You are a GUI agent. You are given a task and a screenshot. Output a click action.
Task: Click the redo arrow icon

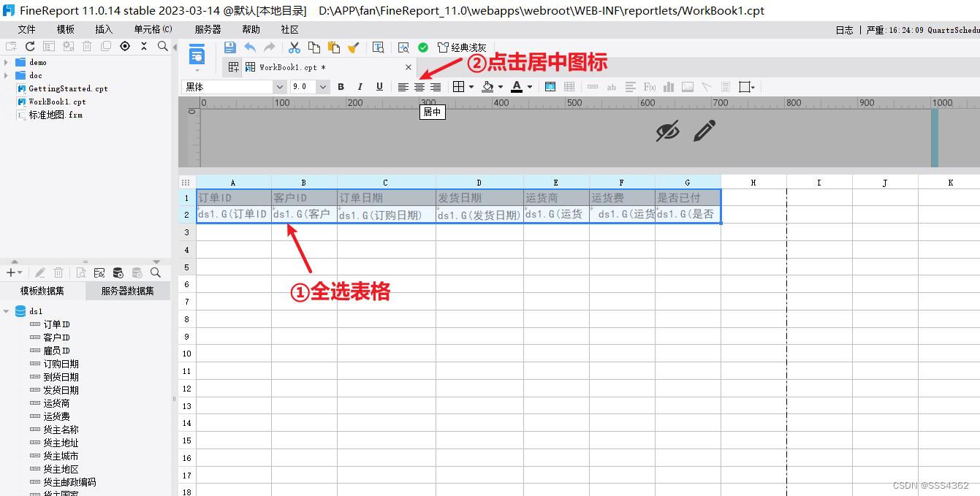click(270, 47)
